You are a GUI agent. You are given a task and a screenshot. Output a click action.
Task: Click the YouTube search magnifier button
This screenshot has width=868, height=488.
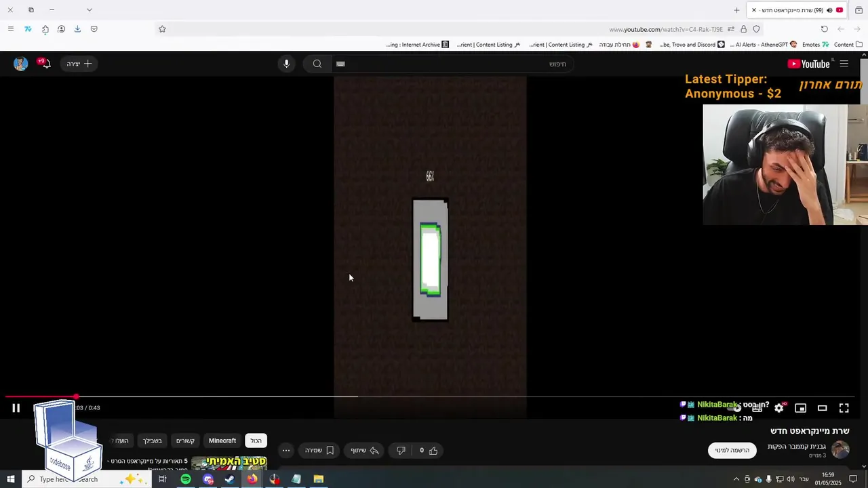[317, 64]
